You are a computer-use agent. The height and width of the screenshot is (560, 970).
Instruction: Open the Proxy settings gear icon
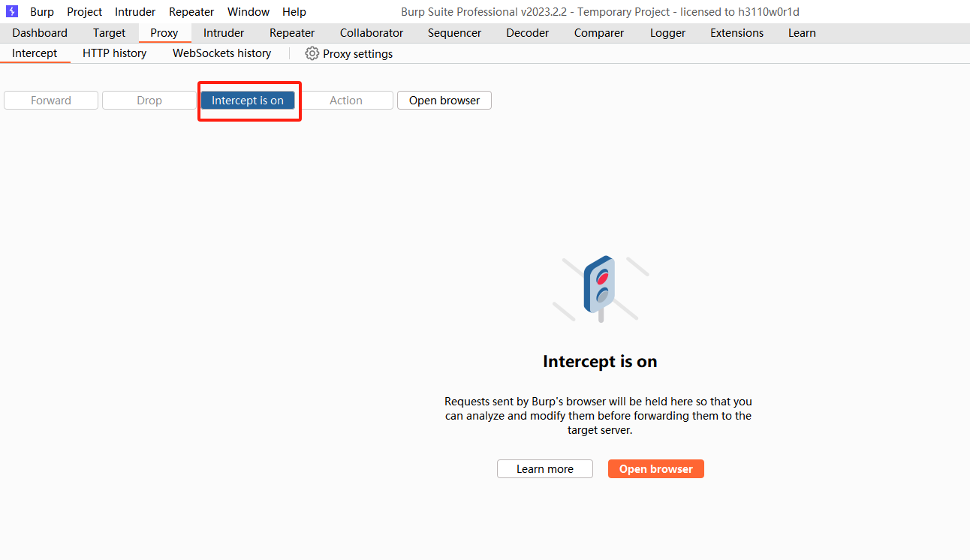pyautogui.click(x=312, y=53)
